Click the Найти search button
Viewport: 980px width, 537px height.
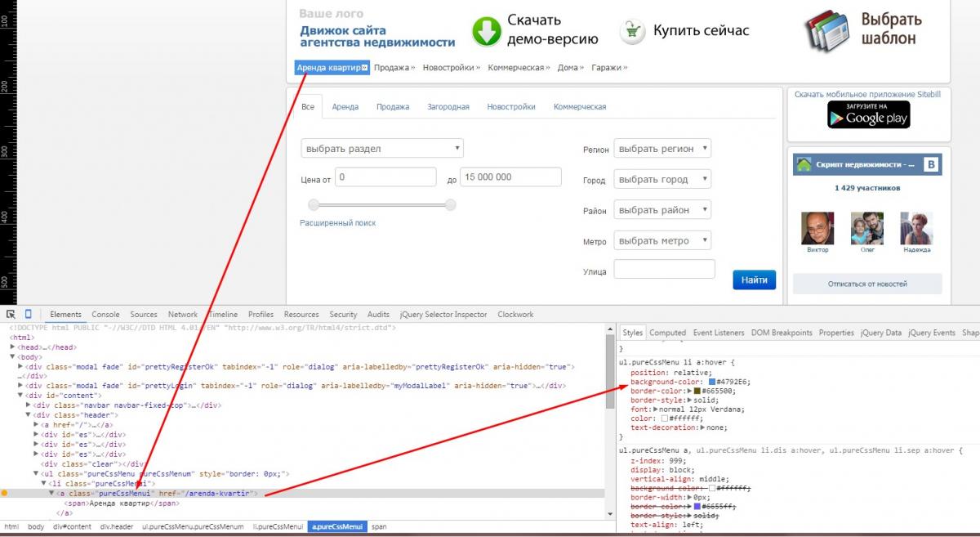pyautogui.click(x=754, y=280)
